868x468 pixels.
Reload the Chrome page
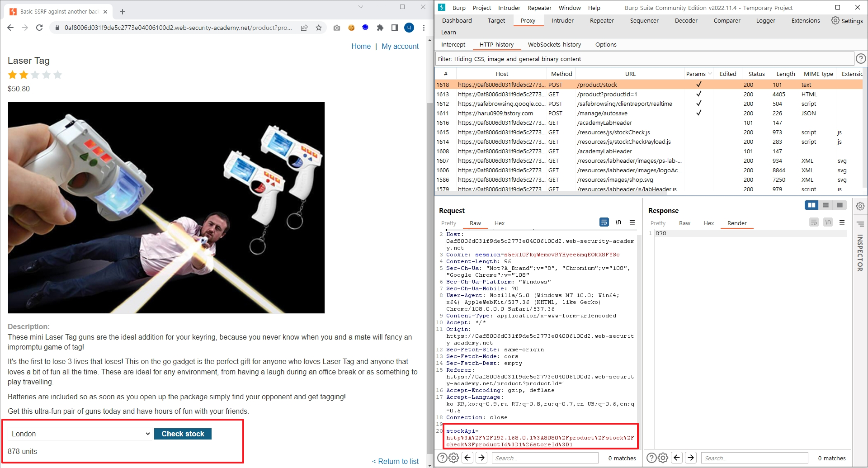coord(39,28)
